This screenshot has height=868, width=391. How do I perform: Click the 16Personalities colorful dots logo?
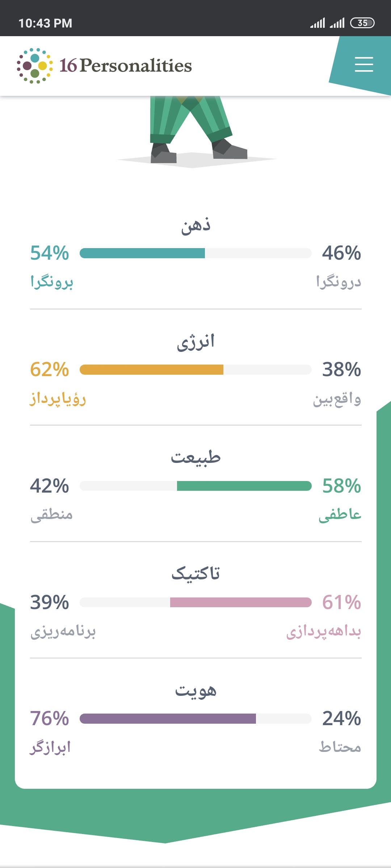(35, 66)
